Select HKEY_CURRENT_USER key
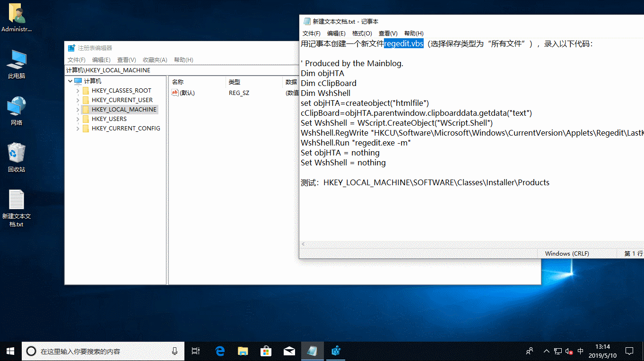Screen dimensions: 644x361 click(122, 100)
